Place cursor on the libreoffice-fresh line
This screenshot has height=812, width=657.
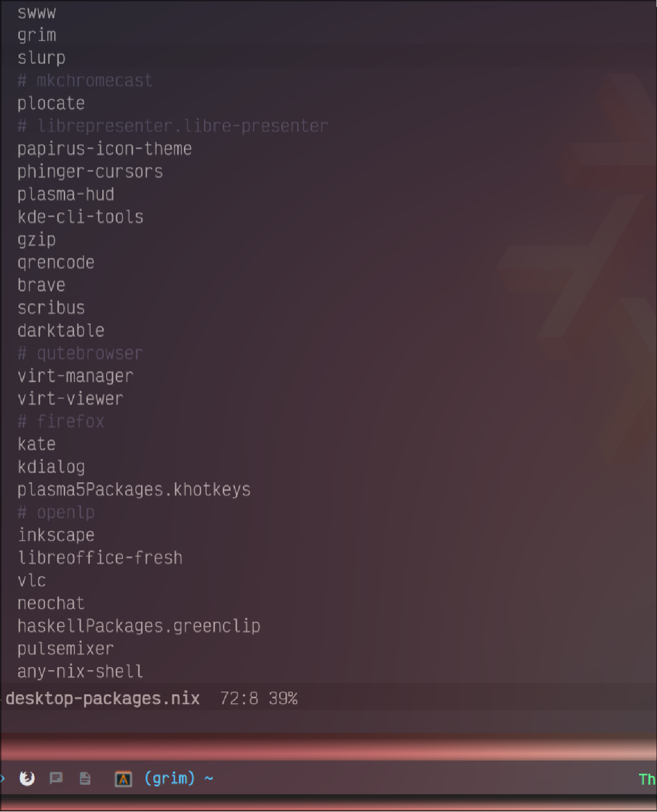click(100, 558)
